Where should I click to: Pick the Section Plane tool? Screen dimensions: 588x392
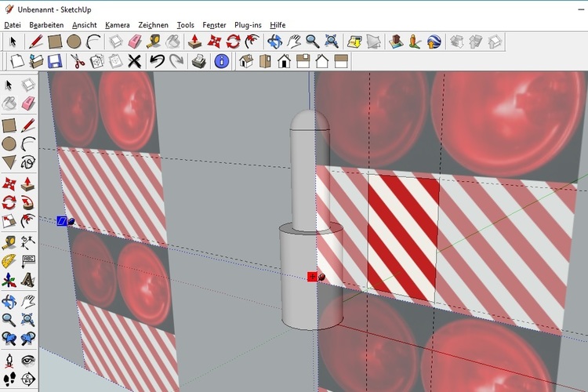(28, 379)
